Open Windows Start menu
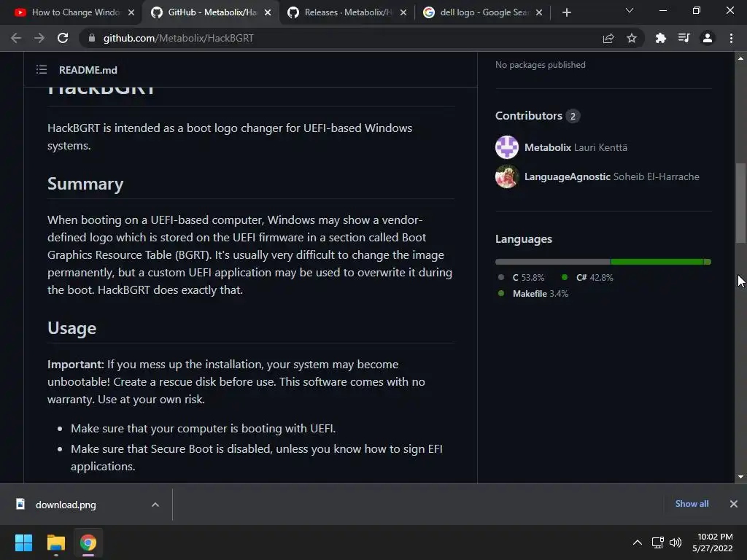Viewport: 747px width, 560px height. tap(24, 542)
